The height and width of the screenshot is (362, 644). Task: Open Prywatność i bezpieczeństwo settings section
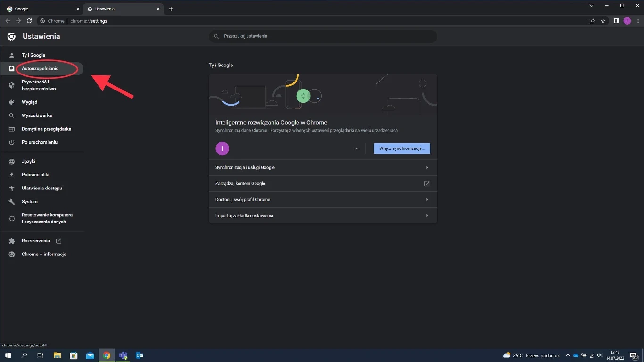coord(39,85)
